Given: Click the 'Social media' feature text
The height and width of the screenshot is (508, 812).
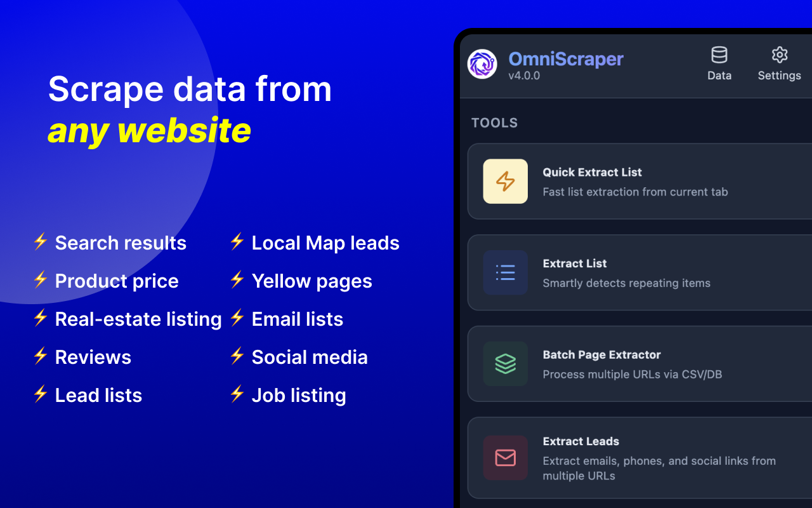Looking at the screenshot, I should 310,357.
